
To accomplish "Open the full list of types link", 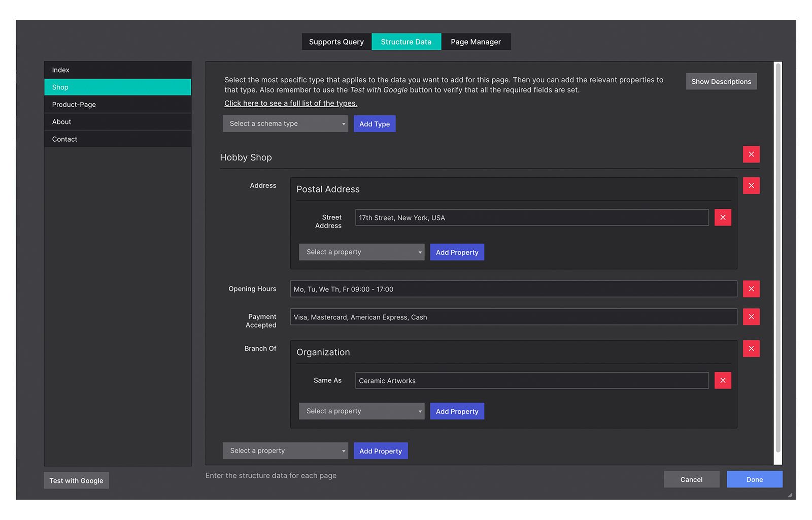I will pyautogui.click(x=291, y=103).
